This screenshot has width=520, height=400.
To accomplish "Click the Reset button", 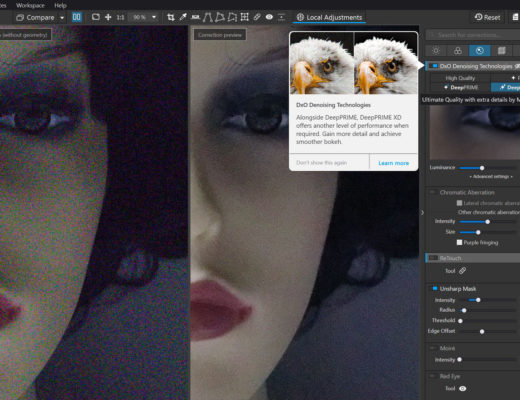I will click(487, 17).
